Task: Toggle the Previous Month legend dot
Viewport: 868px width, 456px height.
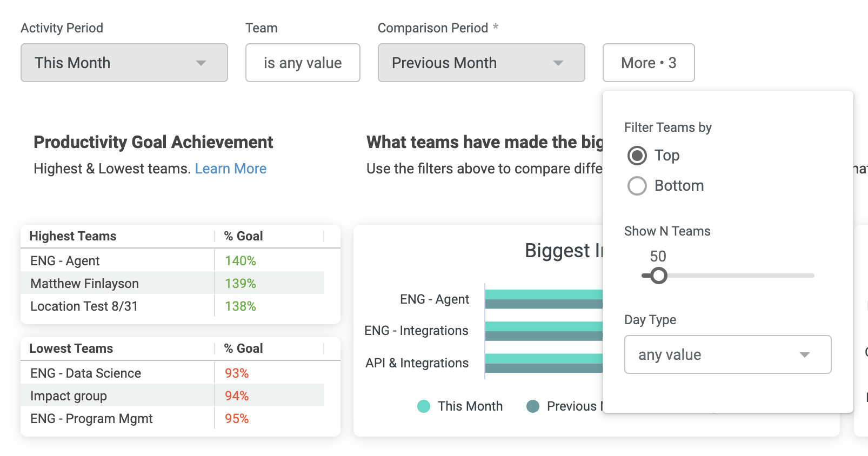Action: pyautogui.click(x=533, y=406)
